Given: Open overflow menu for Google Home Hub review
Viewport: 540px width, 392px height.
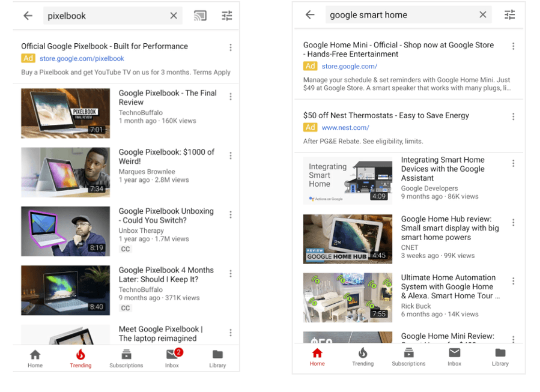Looking at the screenshot, I should pos(513,223).
